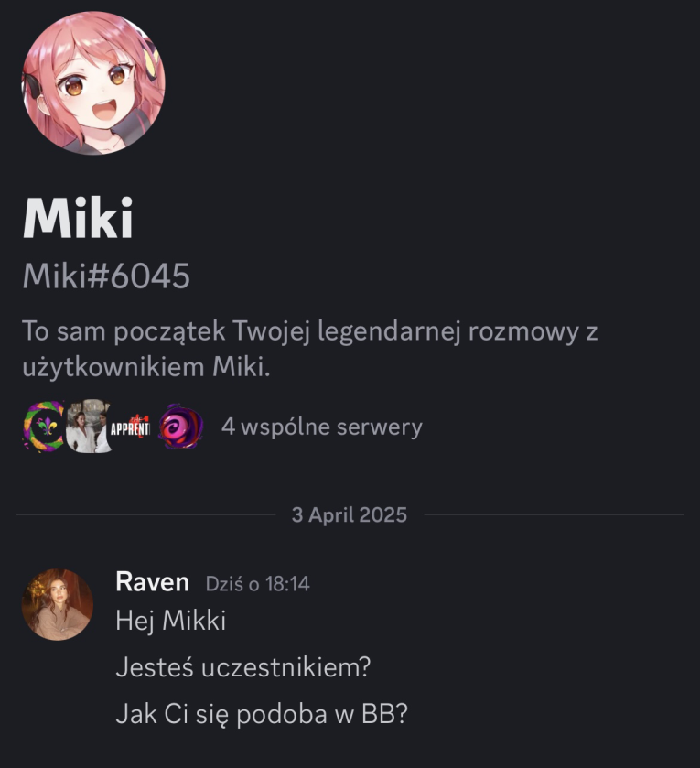This screenshot has width=700, height=768.
Task: Click użytkownikiem Miki in the intro text
Action: (146, 367)
